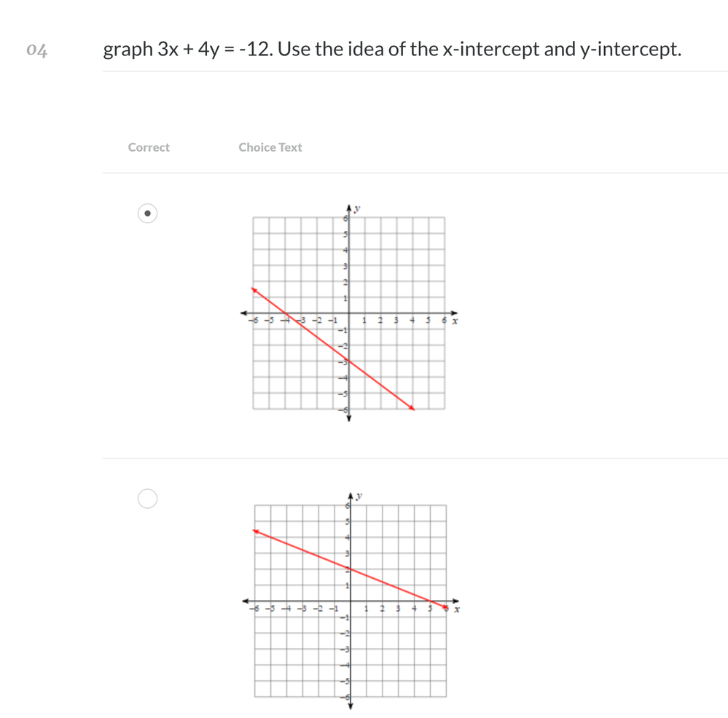Click the "Choice Text" column header

click(270, 147)
